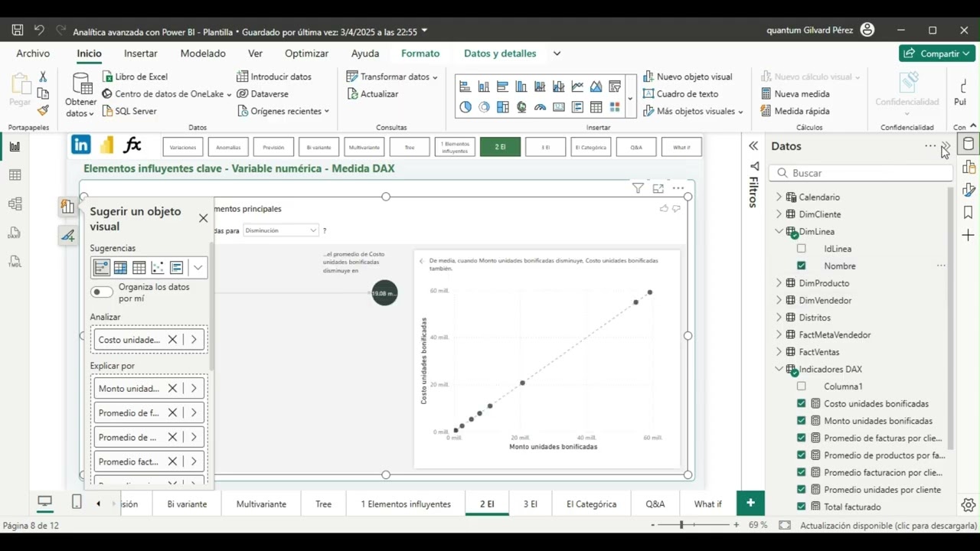Click the Compartir button
The image size is (980, 551).
937,54
